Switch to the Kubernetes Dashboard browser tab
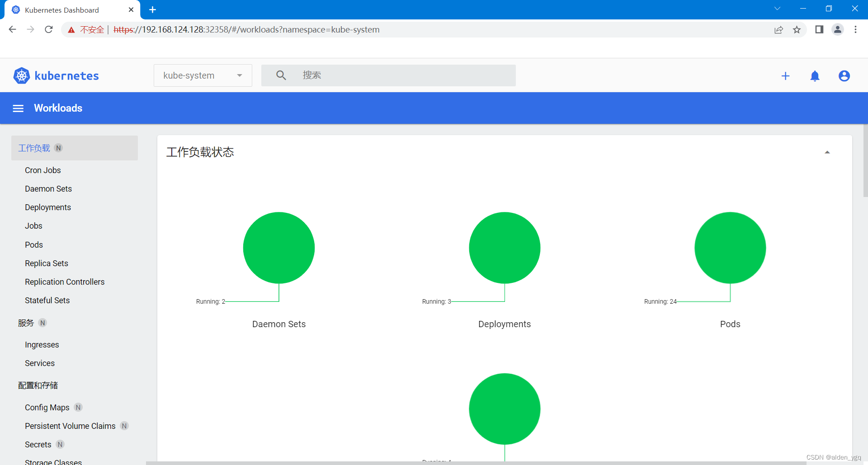 62,9
